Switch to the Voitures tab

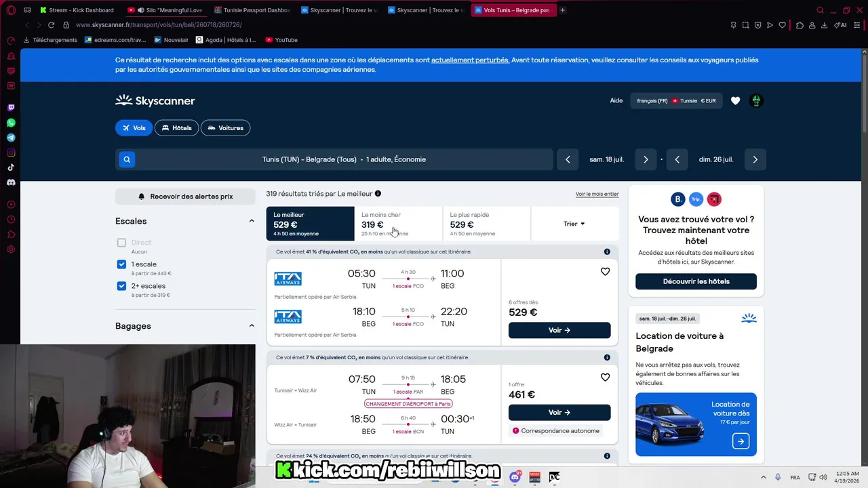[226, 128]
